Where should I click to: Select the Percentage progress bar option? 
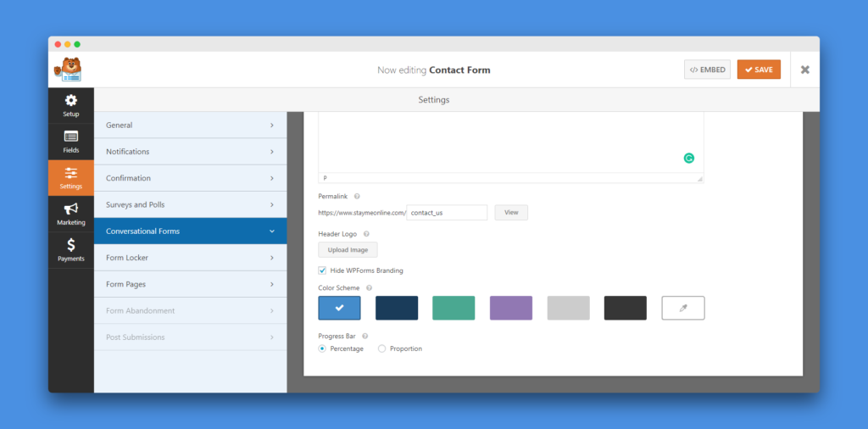click(322, 348)
